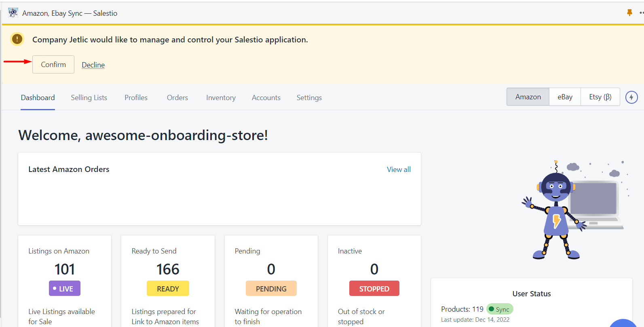Click the lightning bolt quick action icon

click(631, 97)
